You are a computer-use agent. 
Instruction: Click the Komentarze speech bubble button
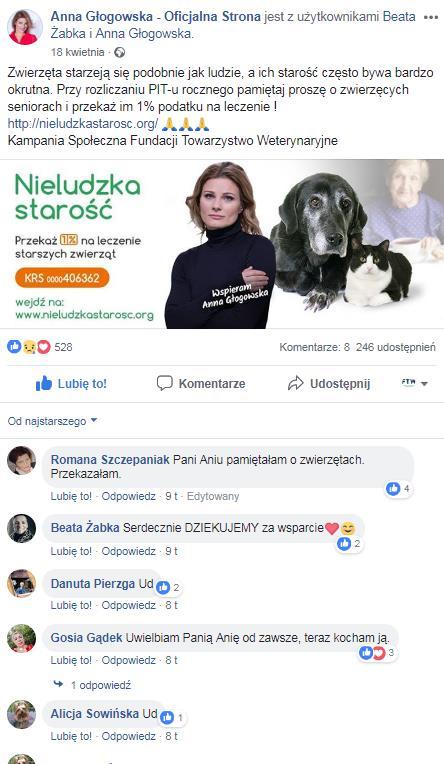click(x=201, y=383)
